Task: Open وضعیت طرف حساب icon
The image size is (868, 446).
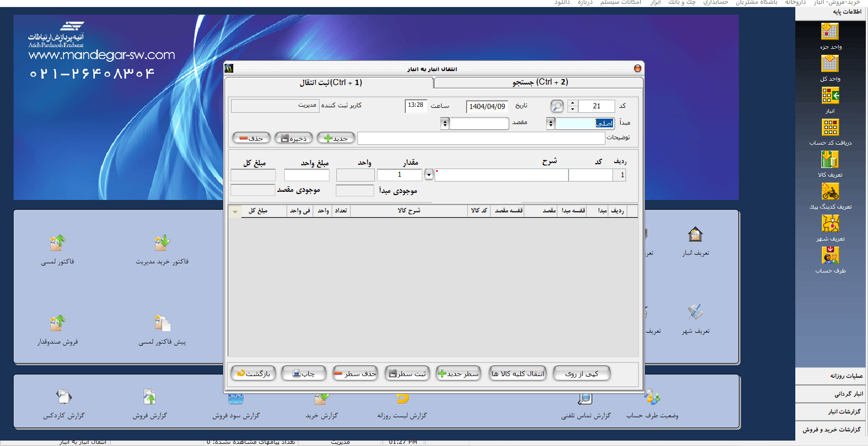Action: pyautogui.click(x=652, y=397)
